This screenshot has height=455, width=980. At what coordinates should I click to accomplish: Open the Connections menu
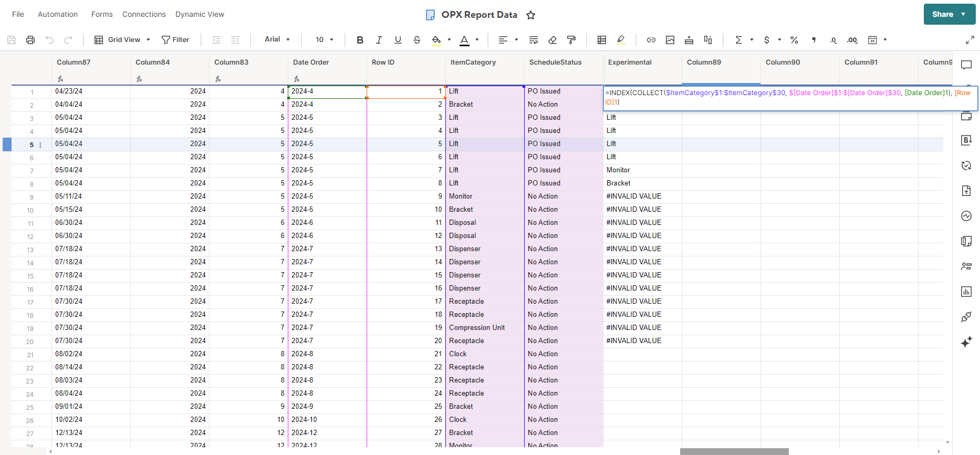click(x=144, y=14)
